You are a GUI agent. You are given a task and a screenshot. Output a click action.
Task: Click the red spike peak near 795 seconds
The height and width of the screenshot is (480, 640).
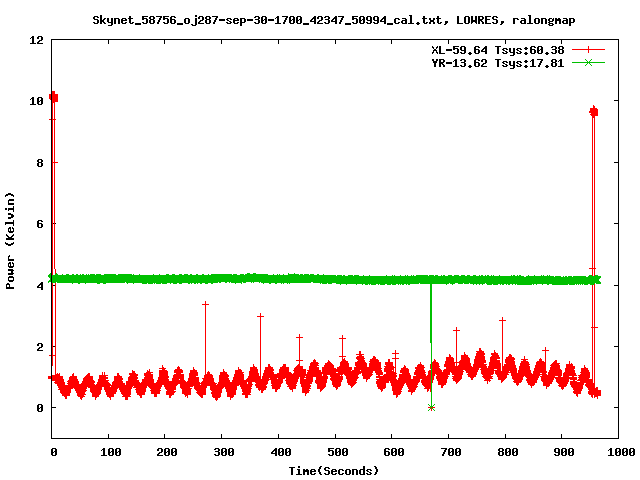point(502,320)
